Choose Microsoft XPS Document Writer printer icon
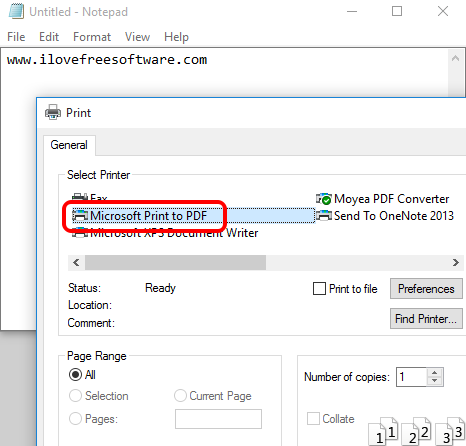This screenshot has width=466, height=446. (80, 232)
